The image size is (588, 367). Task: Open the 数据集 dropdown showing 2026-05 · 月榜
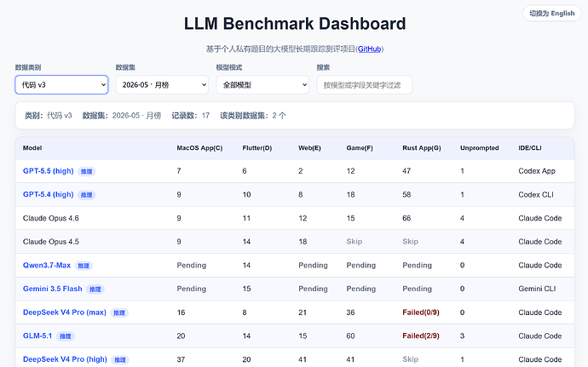click(162, 84)
